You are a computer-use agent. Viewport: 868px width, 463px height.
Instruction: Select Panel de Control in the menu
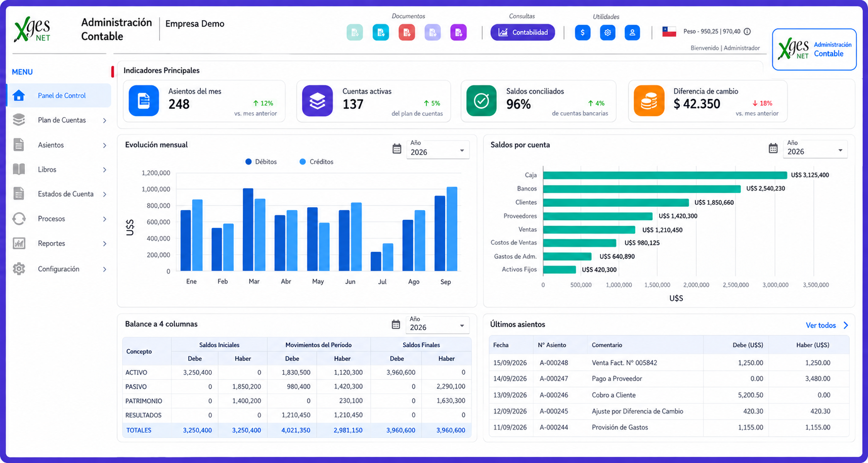[60, 96]
